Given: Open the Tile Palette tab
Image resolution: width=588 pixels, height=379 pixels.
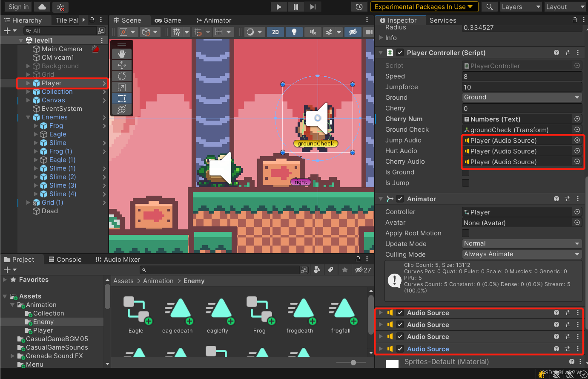Looking at the screenshot, I should (x=67, y=20).
